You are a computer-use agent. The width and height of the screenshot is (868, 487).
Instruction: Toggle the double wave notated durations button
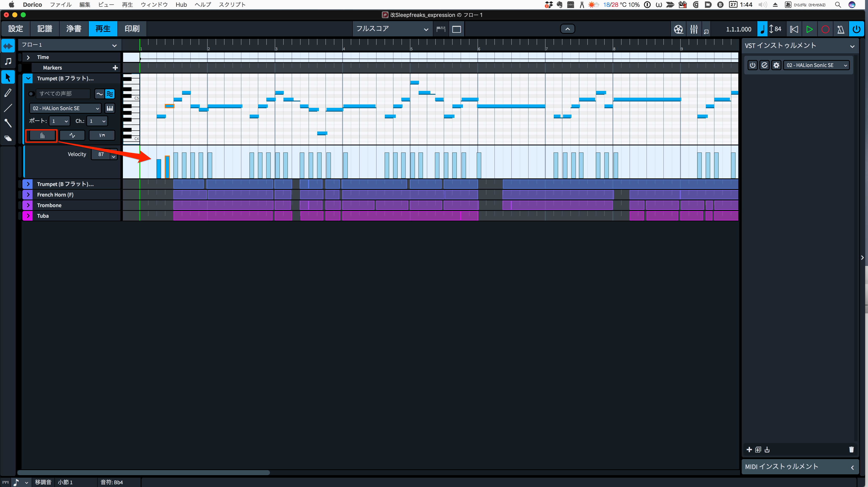[110, 94]
